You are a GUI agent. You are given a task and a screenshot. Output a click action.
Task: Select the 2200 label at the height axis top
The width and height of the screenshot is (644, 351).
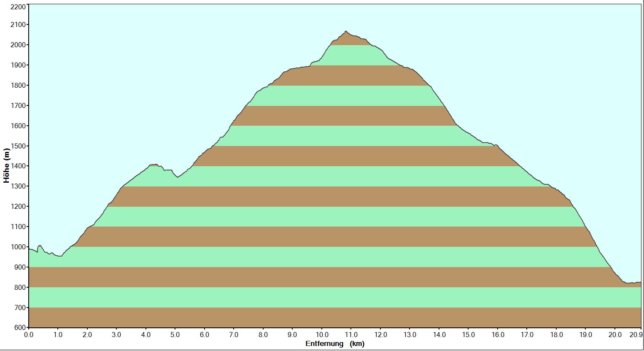18,7
